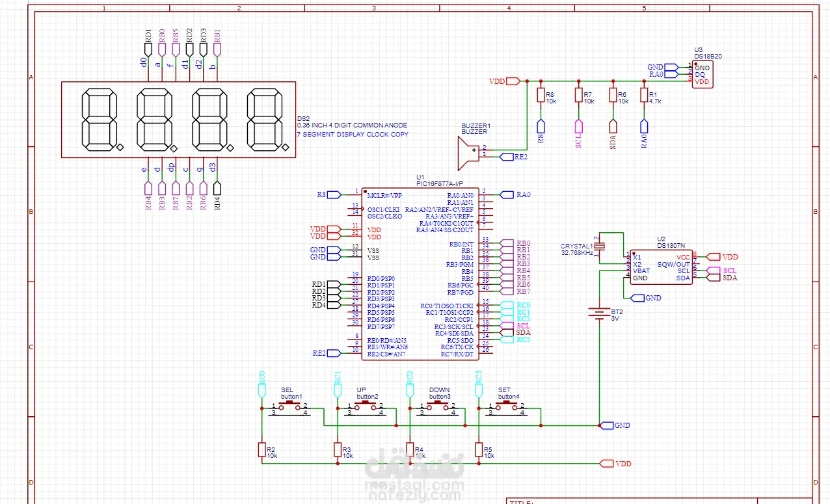830x504 pixels.
Task: Select pull-up resistor R6 on the SDA line
Action: (613, 96)
